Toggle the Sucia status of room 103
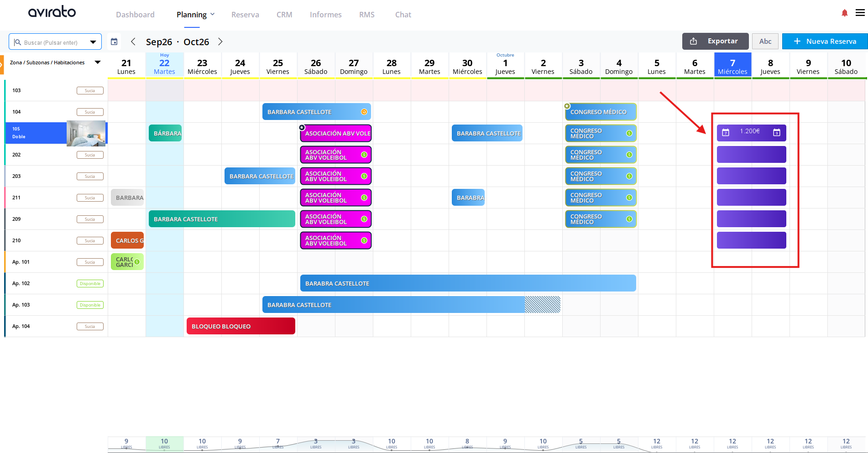This screenshot has width=868, height=453. pos(90,90)
